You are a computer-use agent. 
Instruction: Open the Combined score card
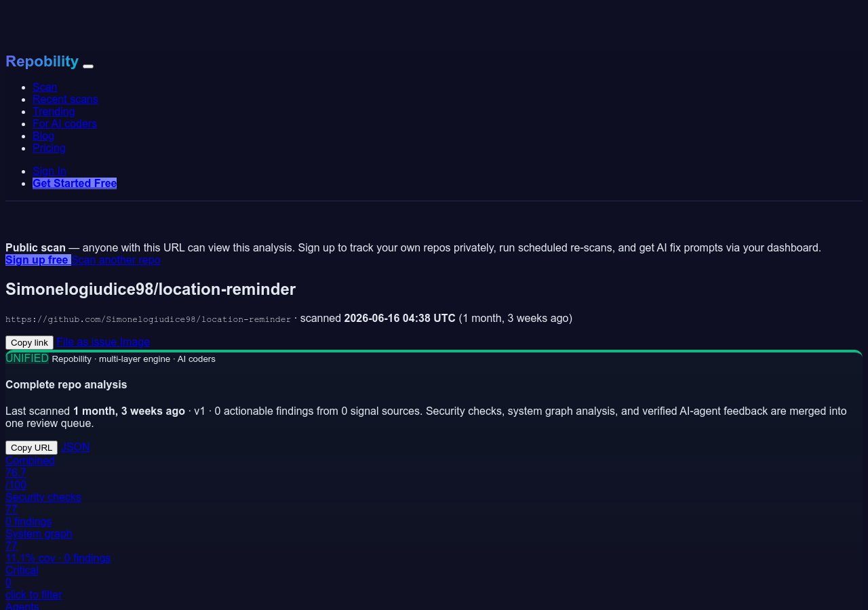(30, 472)
